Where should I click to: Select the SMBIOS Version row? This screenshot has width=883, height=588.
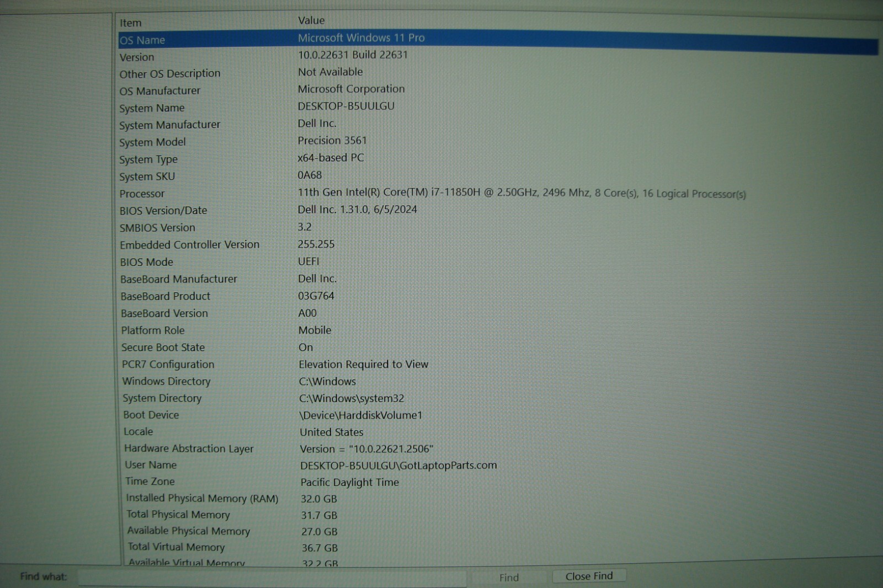[x=157, y=228]
